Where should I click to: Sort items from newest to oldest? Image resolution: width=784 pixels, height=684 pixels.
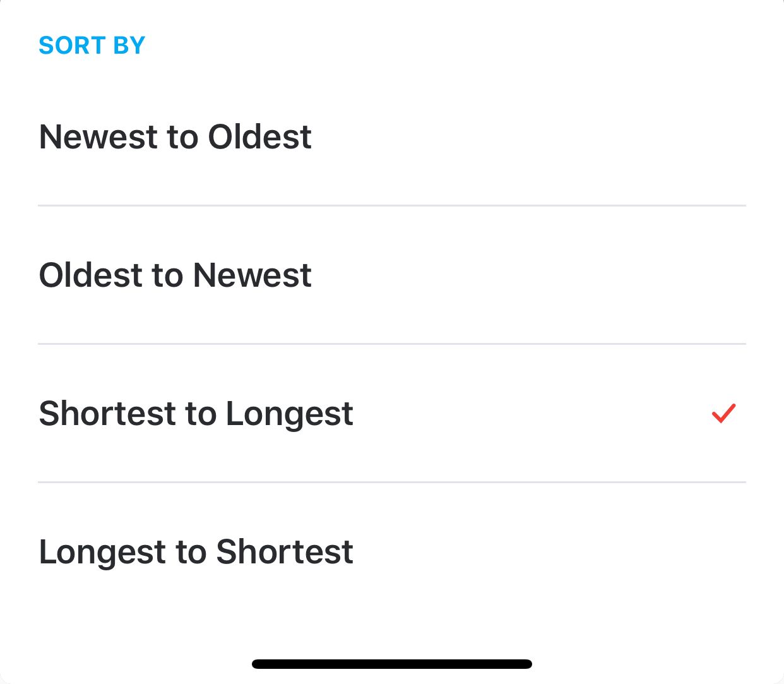175,136
